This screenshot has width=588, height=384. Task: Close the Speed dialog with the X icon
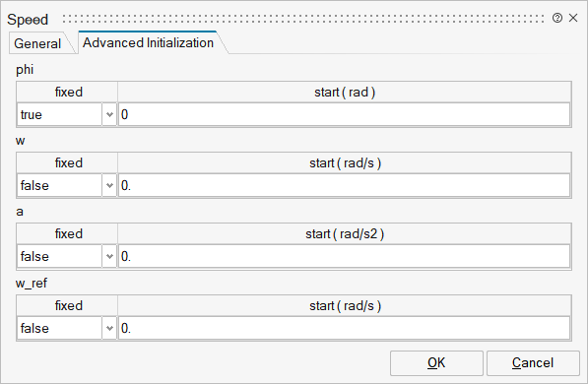573,18
